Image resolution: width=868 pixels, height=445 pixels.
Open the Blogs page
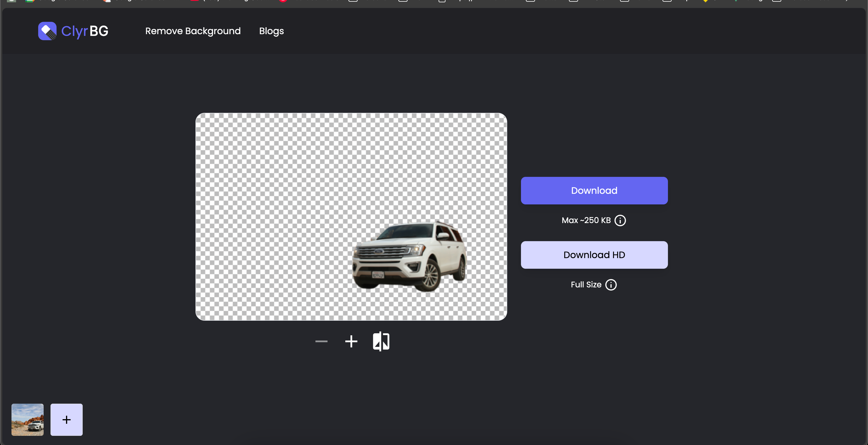point(271,31)
